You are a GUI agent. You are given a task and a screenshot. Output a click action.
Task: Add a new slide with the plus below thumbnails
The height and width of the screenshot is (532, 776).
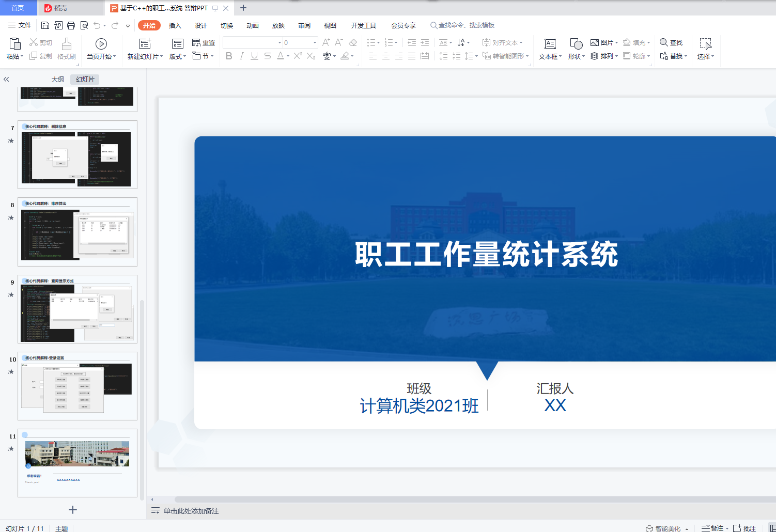[x=73, y=510]
